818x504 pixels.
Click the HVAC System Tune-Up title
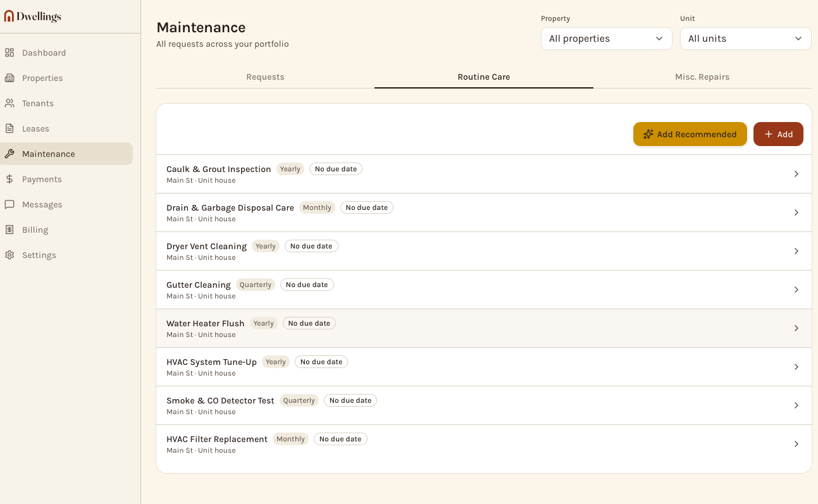pyautogui.click(x=211, y=362)
